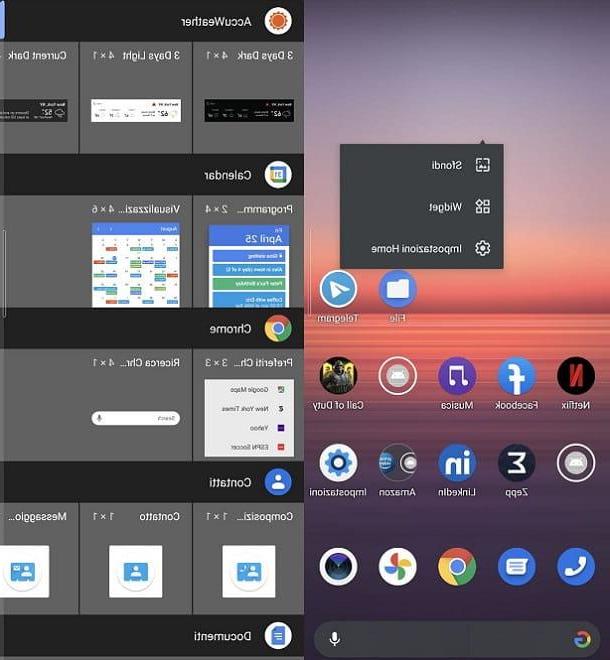
Task: Tap the Calendar app icon in widget list
Action: click(278, 174)
